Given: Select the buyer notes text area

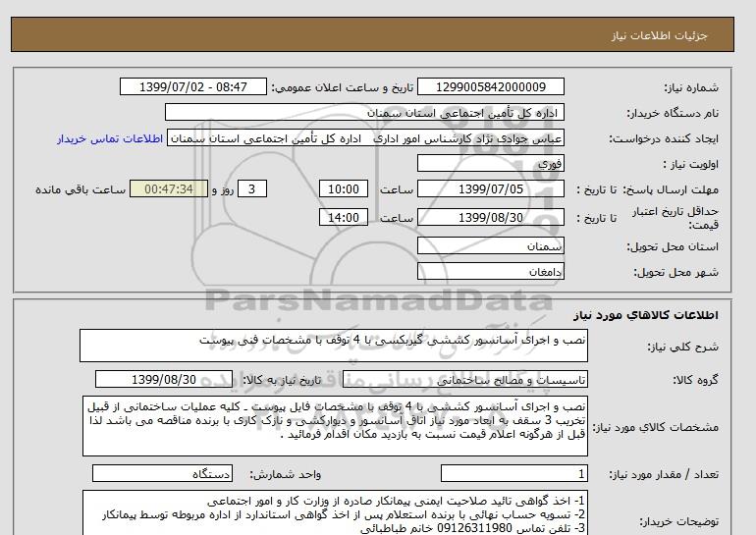Looking at the screenshot, I should coord(335,513).
